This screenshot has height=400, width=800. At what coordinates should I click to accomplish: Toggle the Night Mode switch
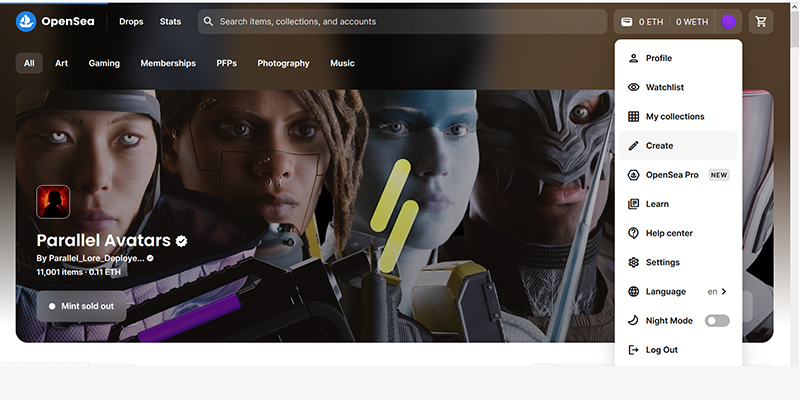pyautogui.click(x=717, y=320)
